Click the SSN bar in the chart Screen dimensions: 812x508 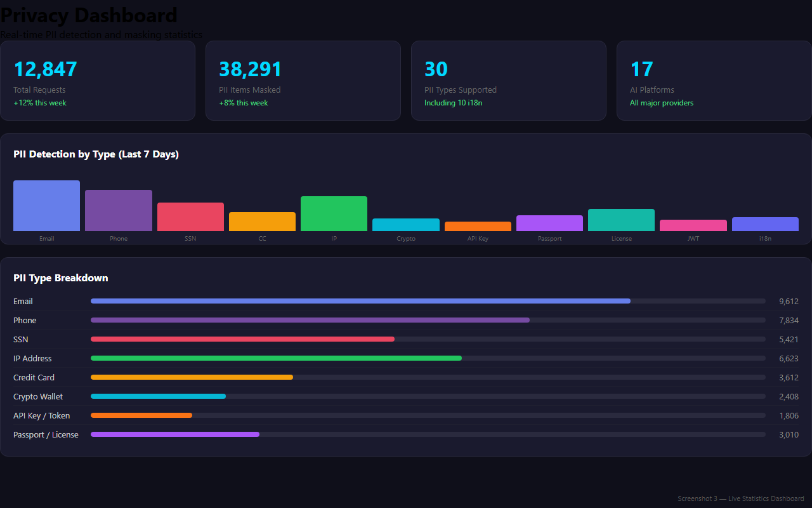pos(190,217)
